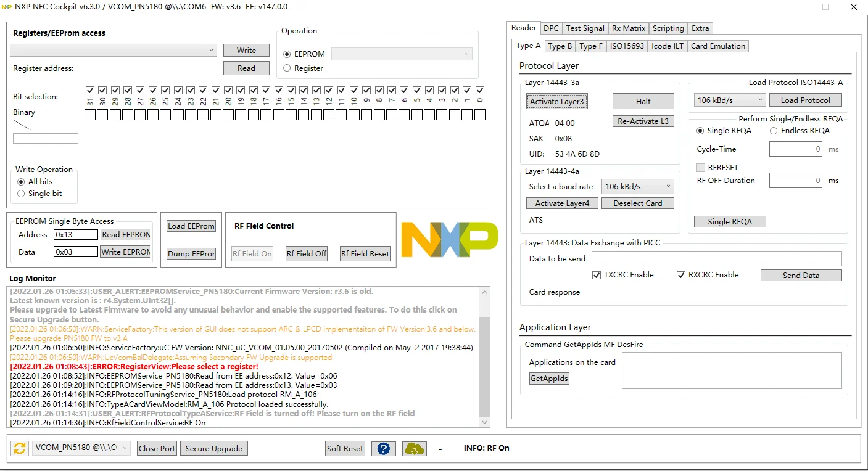Open the VCOM_PN5180 port dropdown
The height and width of the screenshot is (471, 868).
coord(81,448)
